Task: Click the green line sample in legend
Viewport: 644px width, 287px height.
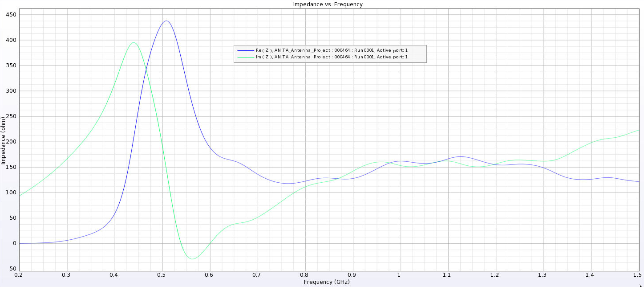Action: (x=246, y=57)
